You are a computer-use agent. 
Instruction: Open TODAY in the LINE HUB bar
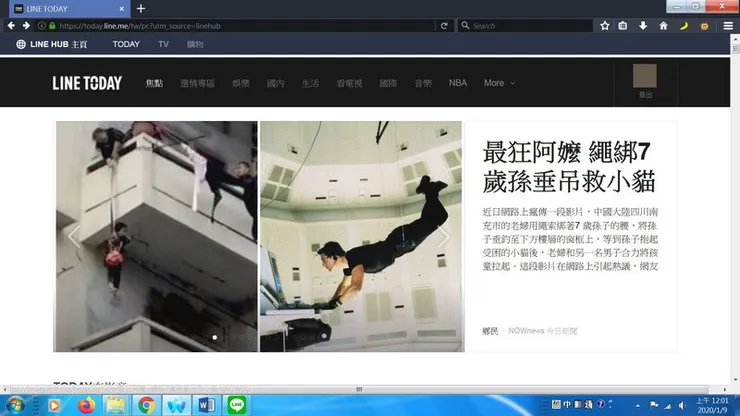coord(126,44)
